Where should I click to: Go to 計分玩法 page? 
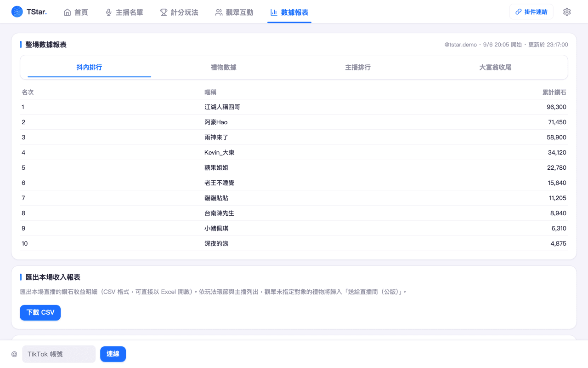pos(179,12)
